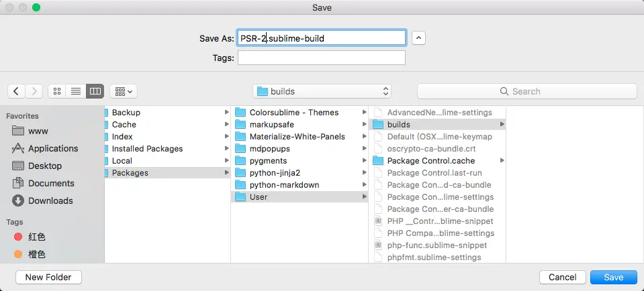
Task: Click the Tags input field
Action: (321, 58)
